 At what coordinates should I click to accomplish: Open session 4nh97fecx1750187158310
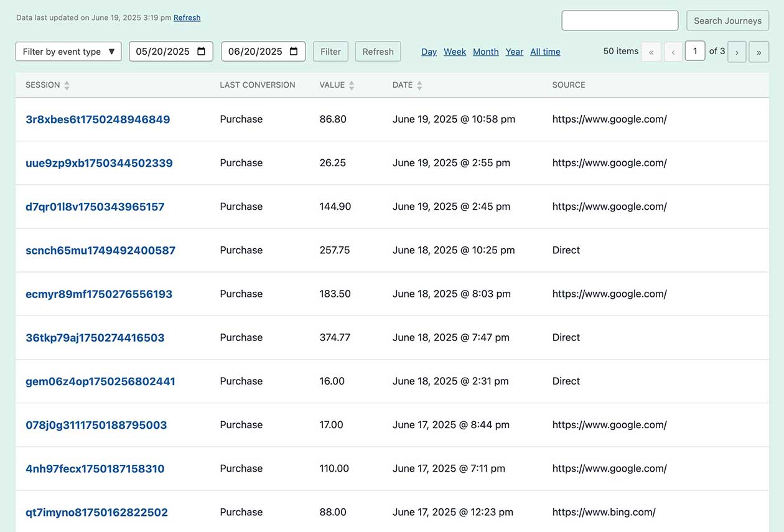coord(95,469)
